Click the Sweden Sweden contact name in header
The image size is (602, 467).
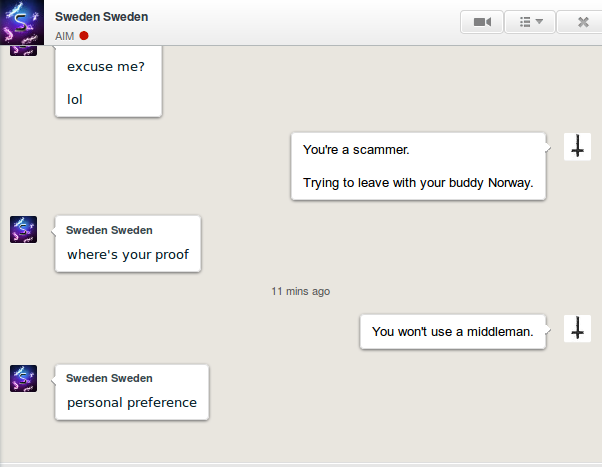pos(101,17)
